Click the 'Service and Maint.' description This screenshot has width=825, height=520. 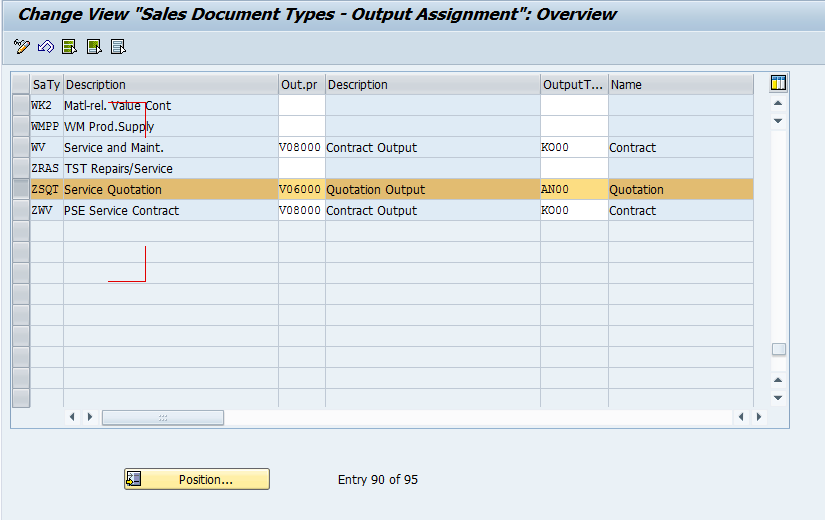click(x=114, y=148)
